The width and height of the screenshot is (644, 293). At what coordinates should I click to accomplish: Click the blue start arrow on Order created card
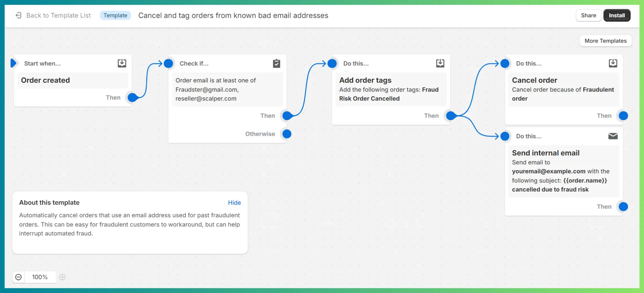coord(13,63)
